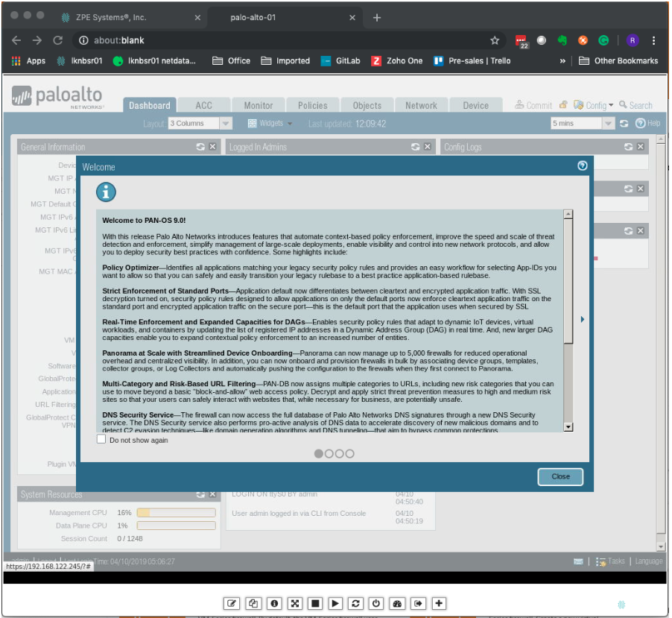The image size is (672, 618).
Task: Open the Office bookmarks folder
Action: [x=232, y=61]
